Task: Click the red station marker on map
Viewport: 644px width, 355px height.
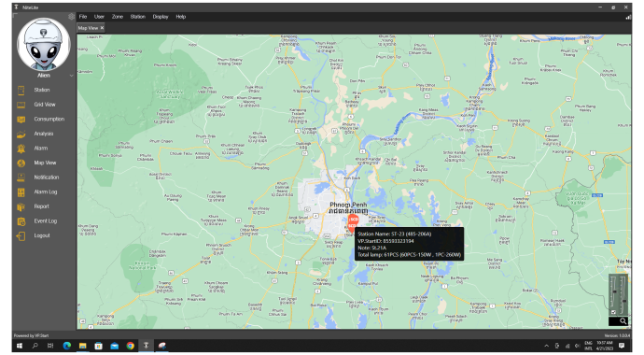Action: [x=353, y=222]
